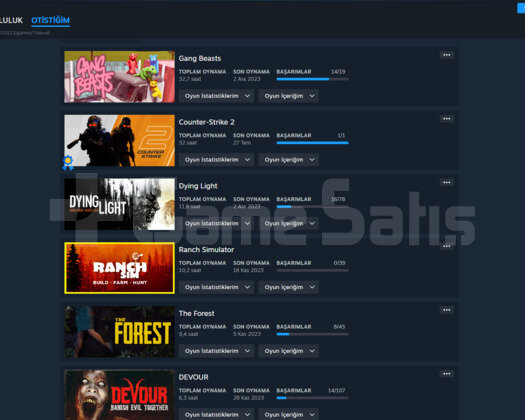The height and width of the screenshot is (420, 525).
Task: Expand The Forest Oyun İçeriğim dropdown
Action: (289, 351)
